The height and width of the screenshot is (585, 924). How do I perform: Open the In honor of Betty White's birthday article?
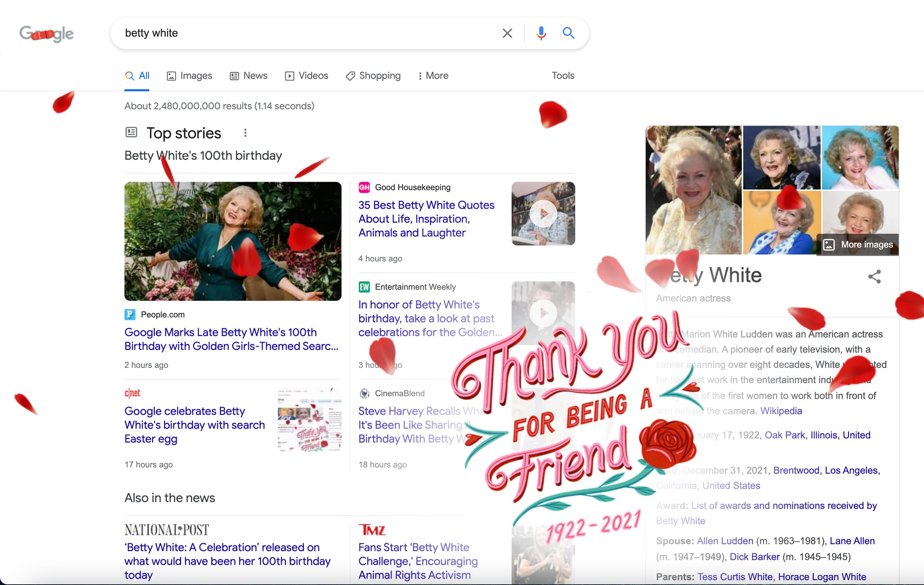pyautogui.click(x=430, y=318)
